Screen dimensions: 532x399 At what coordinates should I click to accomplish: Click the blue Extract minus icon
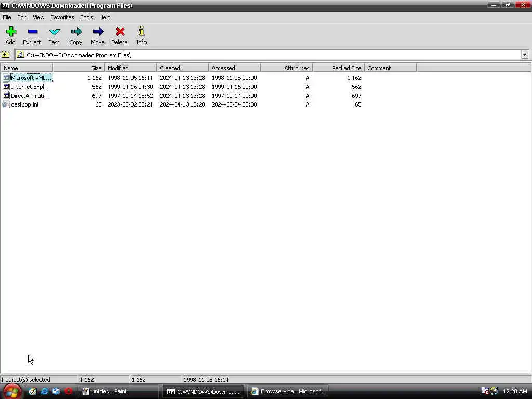point(33,32)
